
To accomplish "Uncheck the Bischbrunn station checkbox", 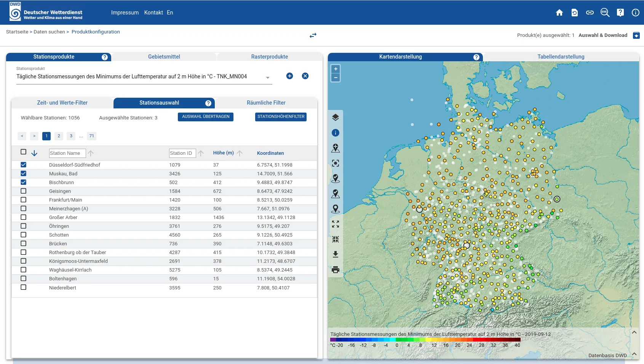I will (x=24, y=182).
